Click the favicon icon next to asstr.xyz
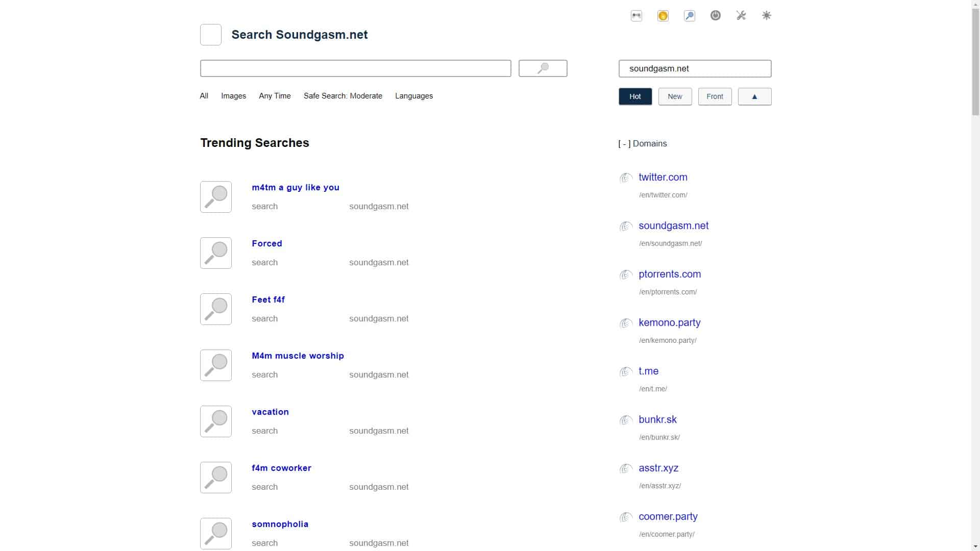This screenshot has height=551, width=980. click(x=626, y=469)
